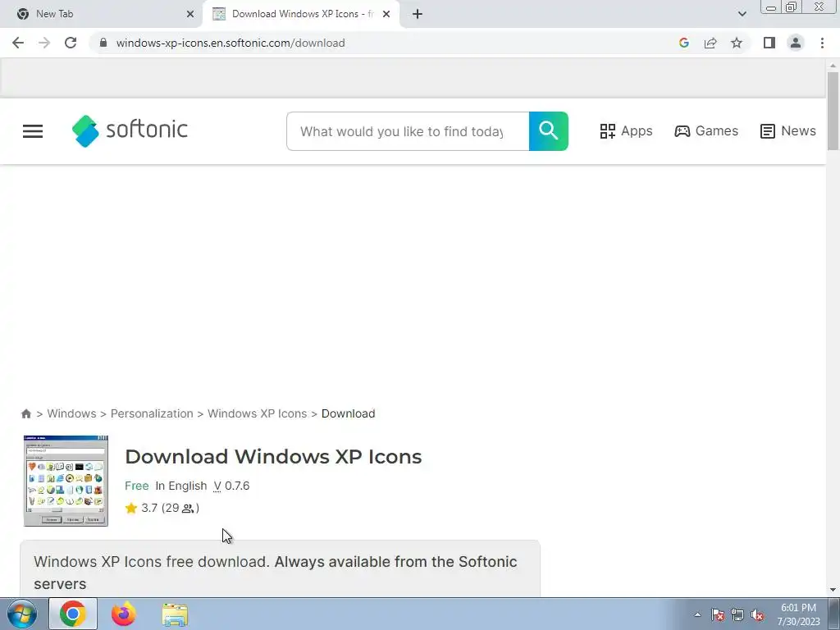
Task: Click the muted volume tray icon
Action: pos(757,615)
